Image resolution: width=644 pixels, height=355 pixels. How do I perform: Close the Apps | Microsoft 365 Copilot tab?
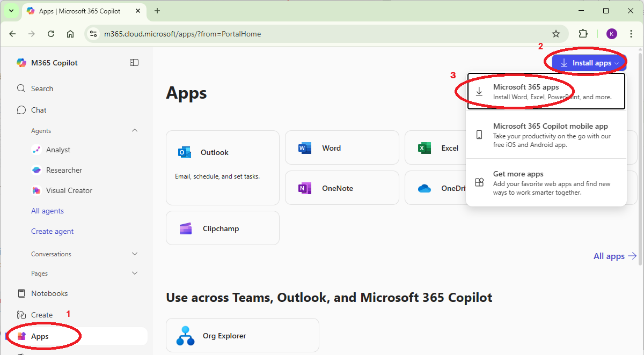click(x=138, y=11)
